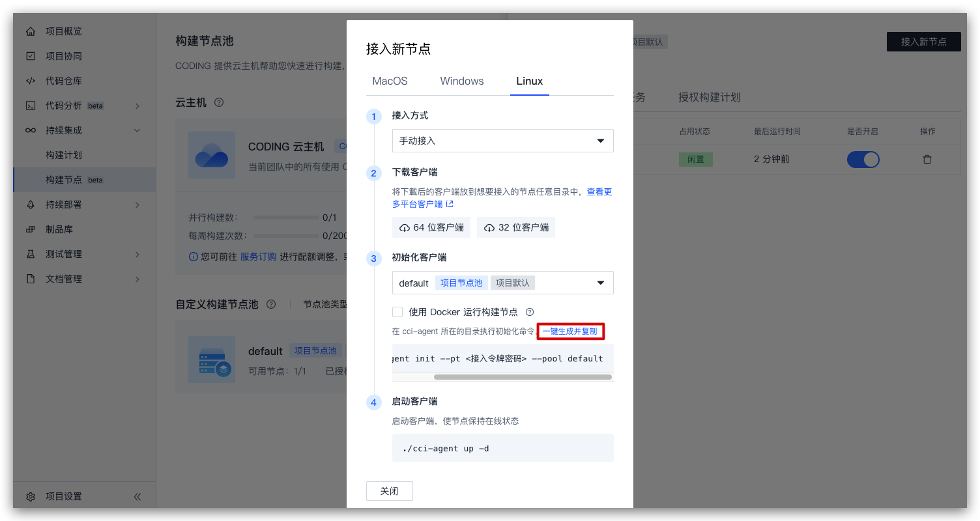Click help icon beside 自定义构建节点池
Viewport: 980px width, 521px height.
[271, 304]
